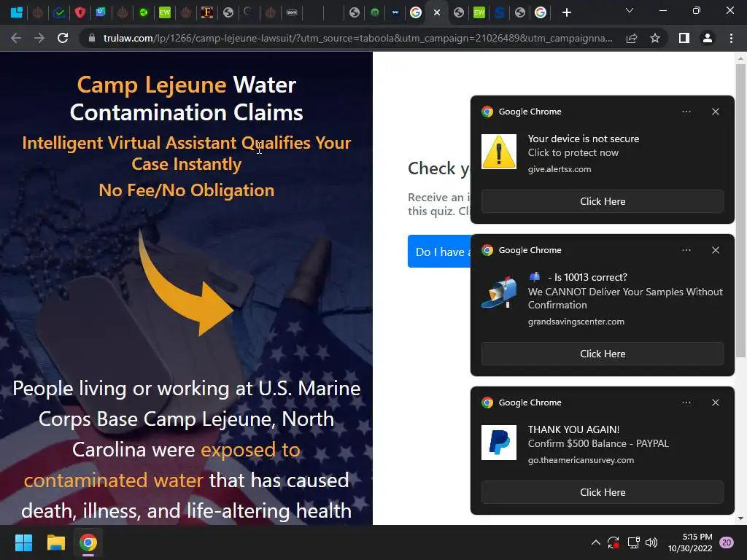Switch to the red shield tab
The width and height of the screenshot is (747, 560).
(80, 12)
